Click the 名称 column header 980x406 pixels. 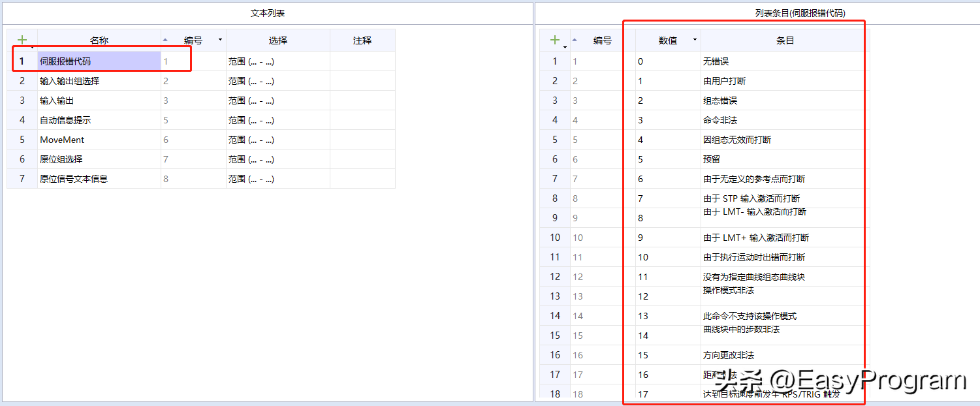99,40
